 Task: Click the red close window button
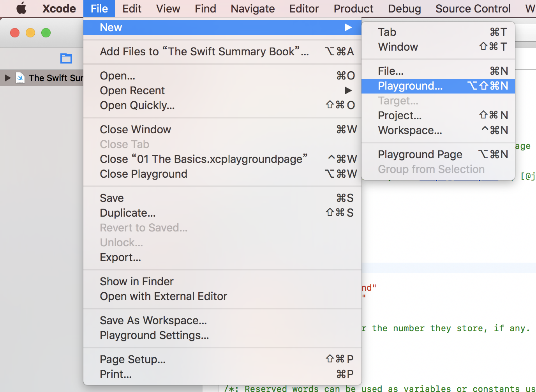[x=15, y=33]
